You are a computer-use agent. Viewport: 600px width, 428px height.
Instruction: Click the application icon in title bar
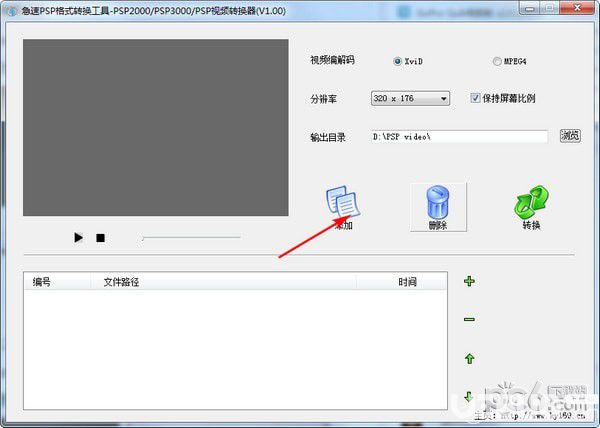pyautogui.click(x=11, y=11)
